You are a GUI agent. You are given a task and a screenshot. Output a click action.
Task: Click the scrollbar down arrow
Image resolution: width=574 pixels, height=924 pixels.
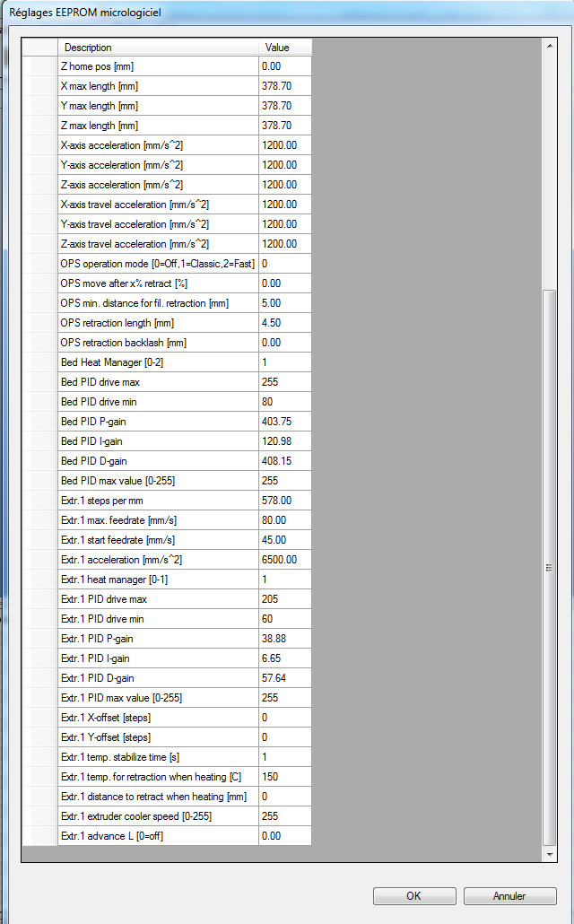coord(551,855)
